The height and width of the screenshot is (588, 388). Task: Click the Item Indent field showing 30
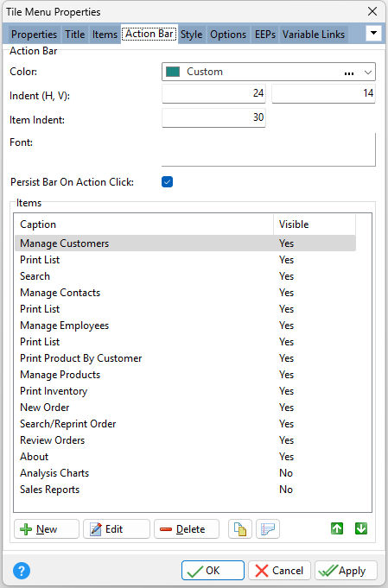click(213, 117)
